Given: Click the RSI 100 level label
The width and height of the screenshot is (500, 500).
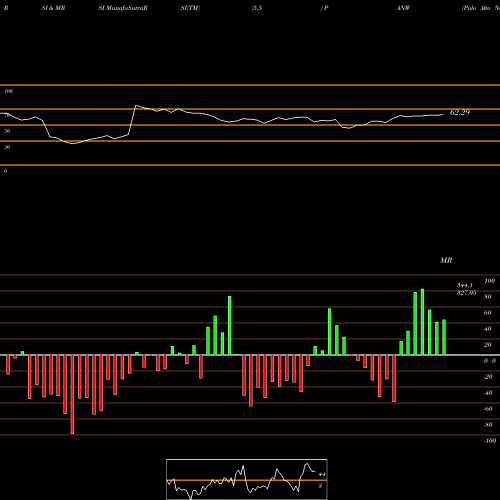Looking at the screenshot, I should pos(8,91).
